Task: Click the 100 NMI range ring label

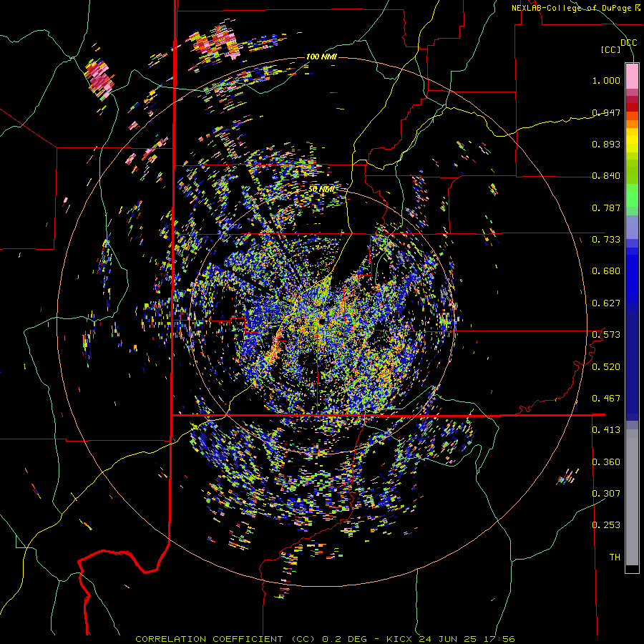Action: coord(321,57)
